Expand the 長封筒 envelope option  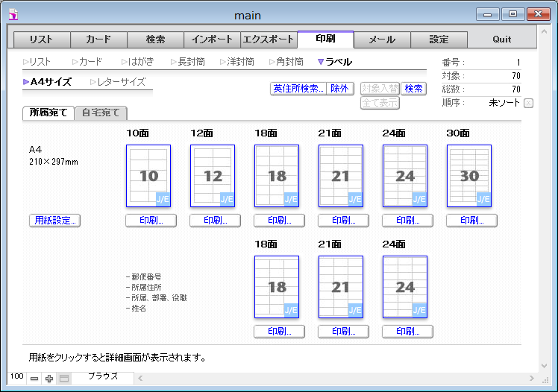click(x=187, y=62)
